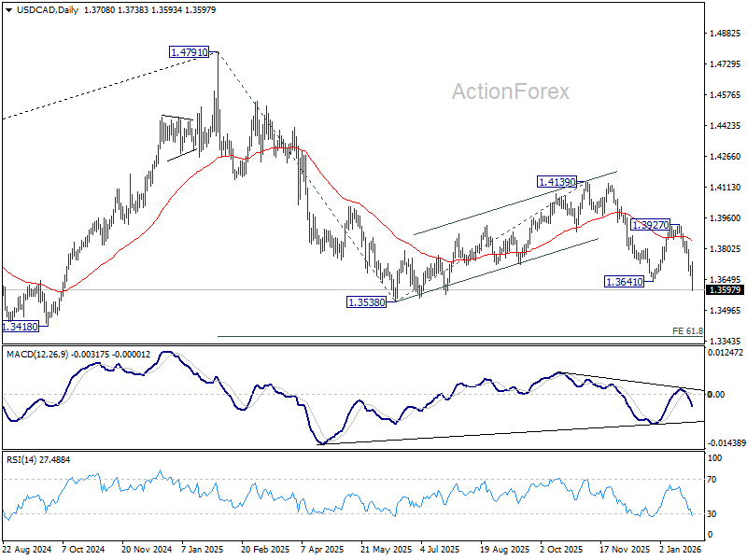The image size is (747, 560).
Task: Select the USDCAD,Daily chart title
Action: 48,10
